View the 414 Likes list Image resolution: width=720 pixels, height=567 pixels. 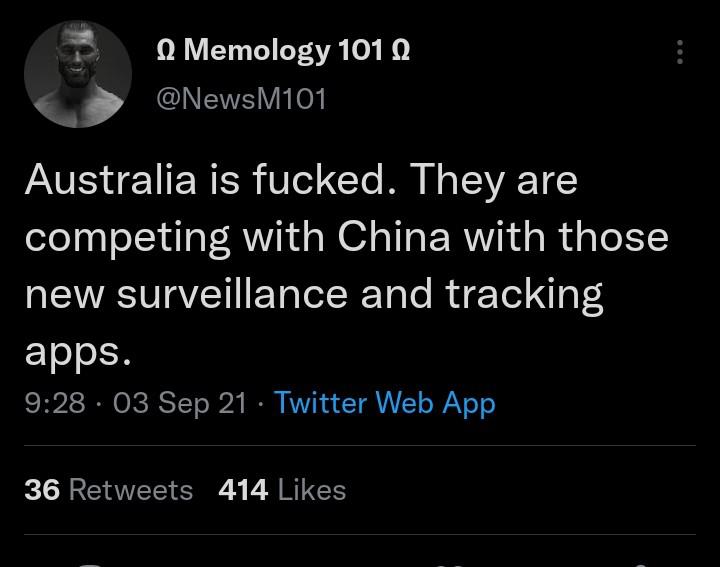pos(281,490)
